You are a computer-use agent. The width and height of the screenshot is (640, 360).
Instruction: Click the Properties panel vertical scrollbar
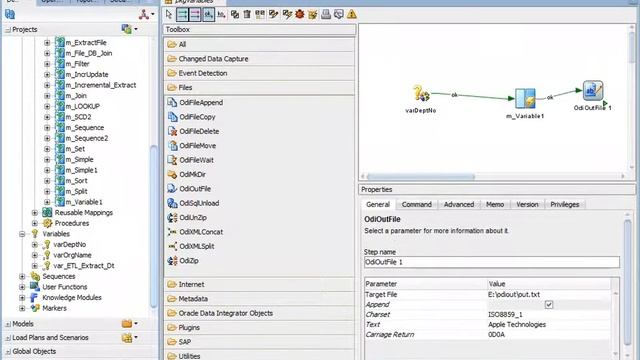pos(628,282)
